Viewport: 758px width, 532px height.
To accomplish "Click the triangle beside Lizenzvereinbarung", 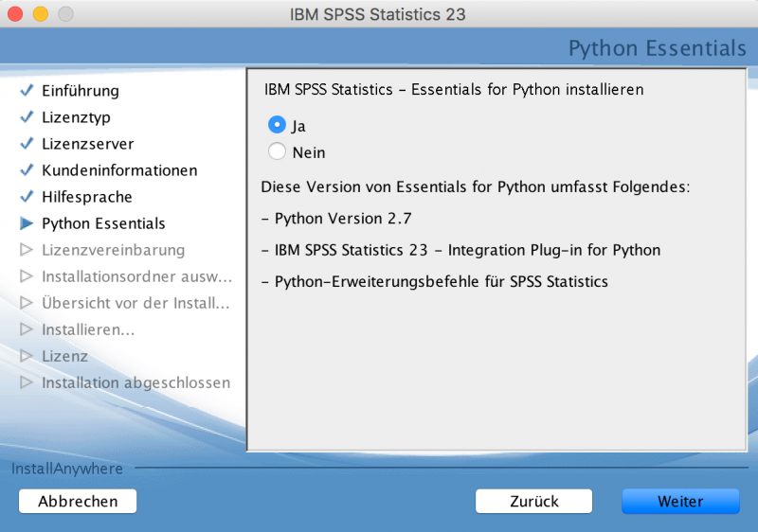I will [27, 250].
